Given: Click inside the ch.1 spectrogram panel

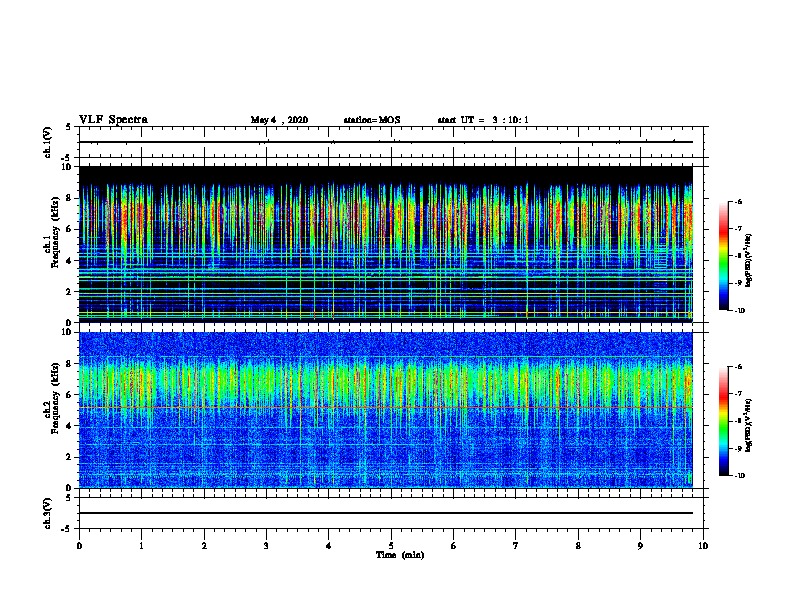Looking at the screenshot, I should click(386, 244).
